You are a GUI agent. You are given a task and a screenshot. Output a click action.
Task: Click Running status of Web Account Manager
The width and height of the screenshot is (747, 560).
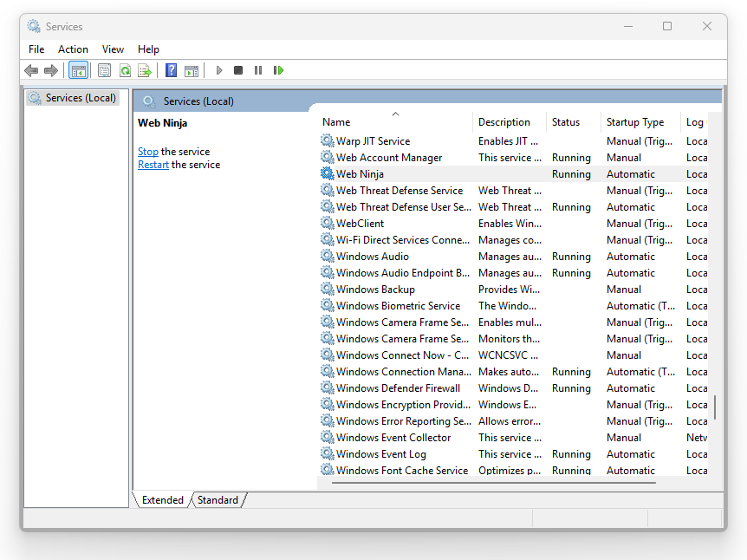click(x=571, y=157)
